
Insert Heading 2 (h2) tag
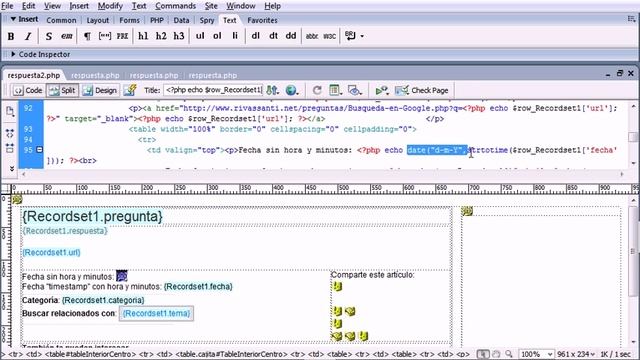tap(161, 36)
